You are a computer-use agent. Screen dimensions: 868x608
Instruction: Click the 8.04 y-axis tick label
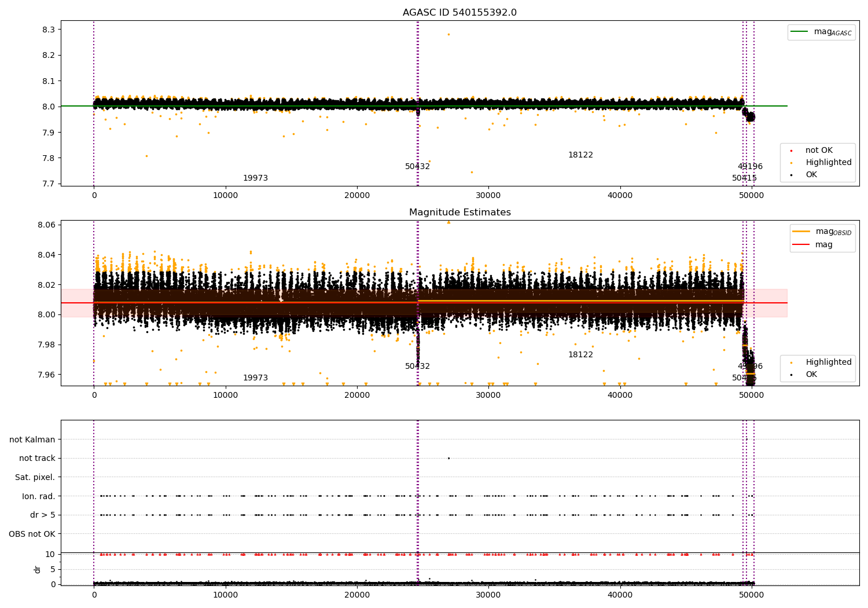[46, 255]
